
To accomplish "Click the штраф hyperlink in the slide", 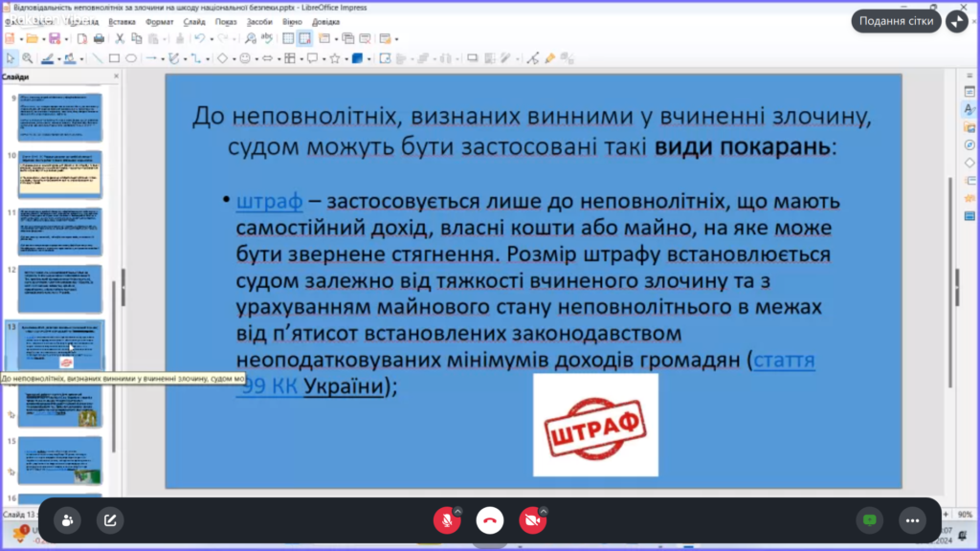I will coord(269,202).
